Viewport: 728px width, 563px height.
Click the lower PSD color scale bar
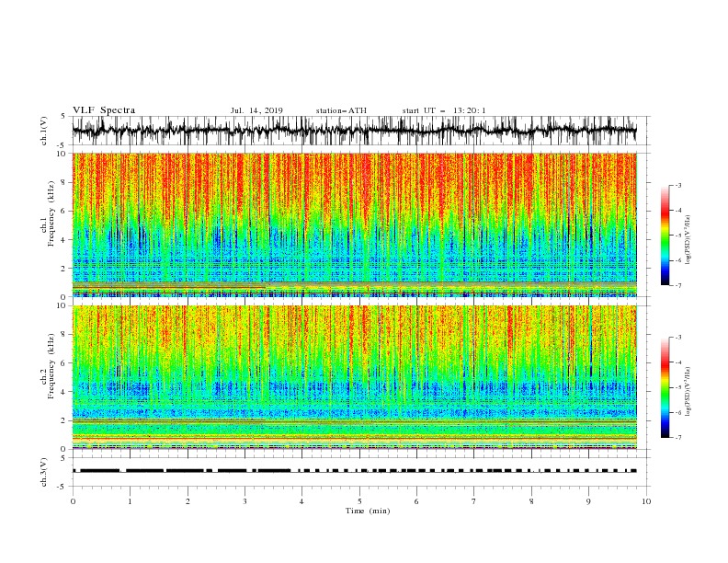click(x=665, y=387)
